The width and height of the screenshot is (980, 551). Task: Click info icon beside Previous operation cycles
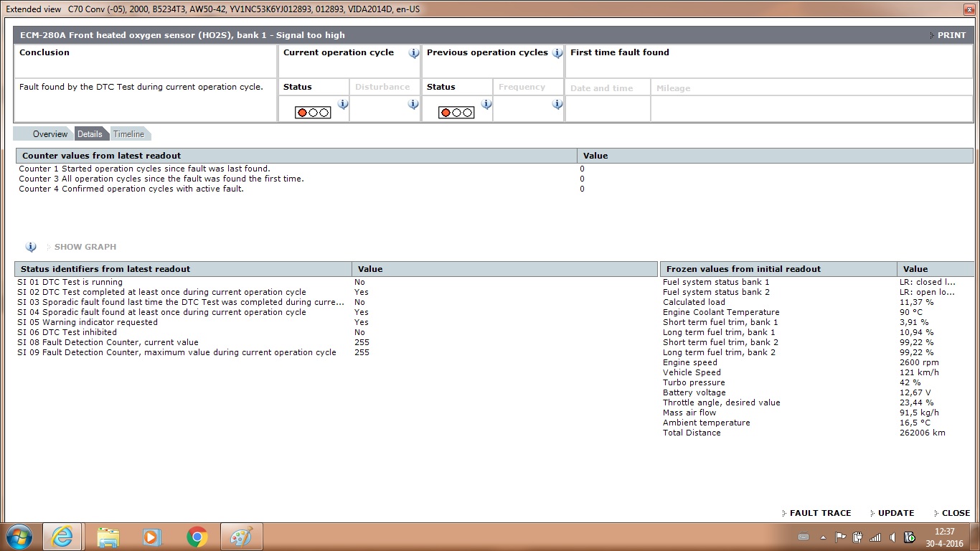(557, 53)
